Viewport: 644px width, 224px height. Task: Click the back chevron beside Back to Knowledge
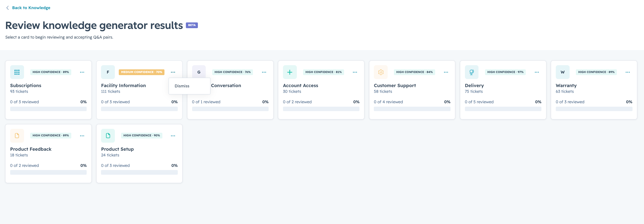pos(8,8)
